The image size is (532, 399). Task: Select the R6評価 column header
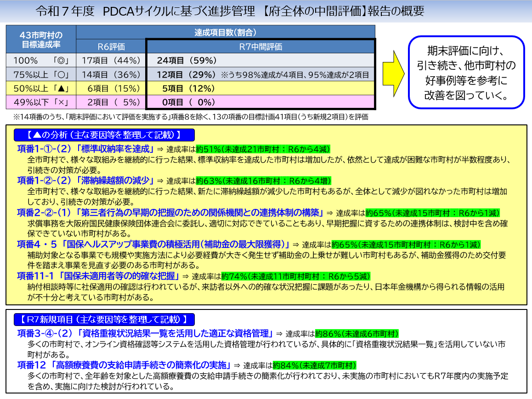pyautogui.click(x=111, y=46)
